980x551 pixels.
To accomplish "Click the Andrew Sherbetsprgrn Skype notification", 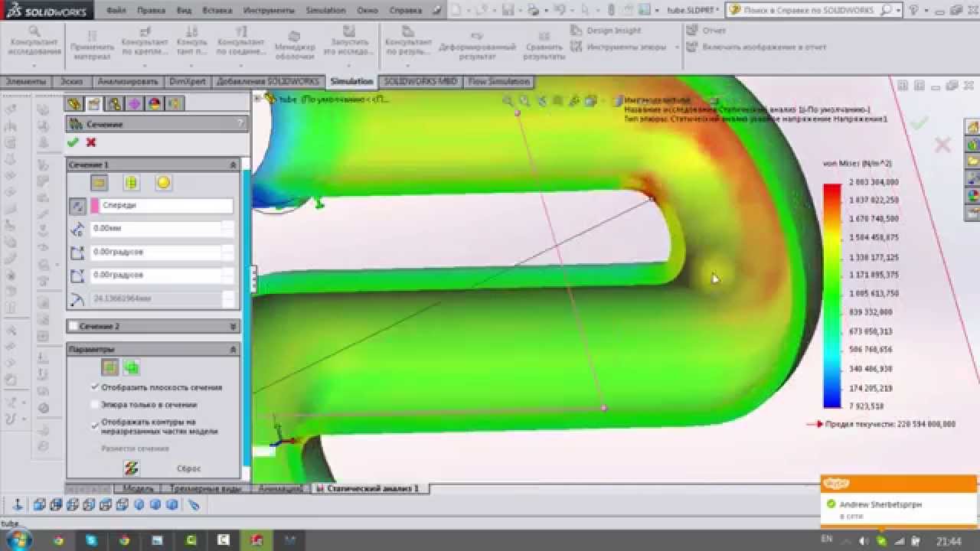I will [900, 504].
